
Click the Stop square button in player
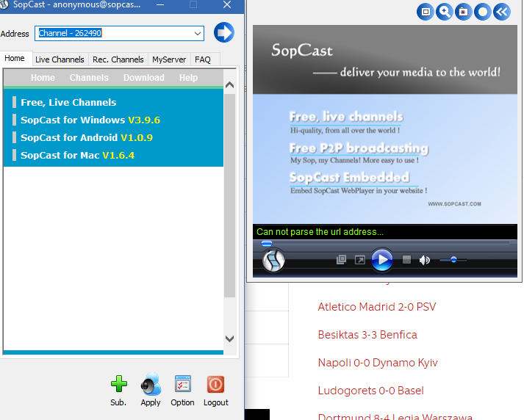pos(406,259)
